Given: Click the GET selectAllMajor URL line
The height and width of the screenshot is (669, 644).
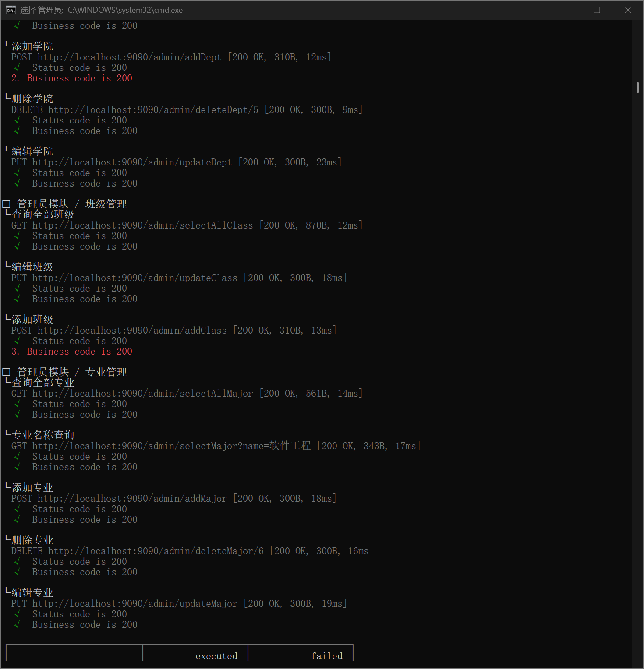Looking at the screenshot, I should 187,394.
